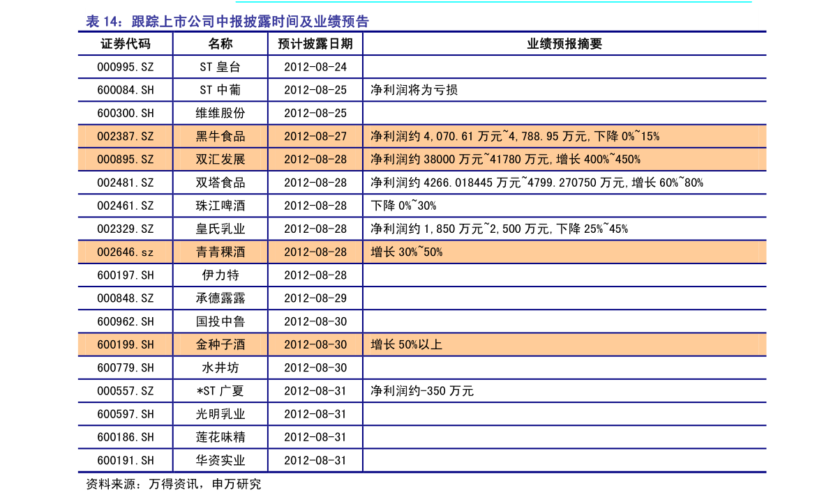Screen dimensions: 831x504
Task: Select the code cell '002329.SZ'
Action: pyautogui.click(x=126, y=229)
